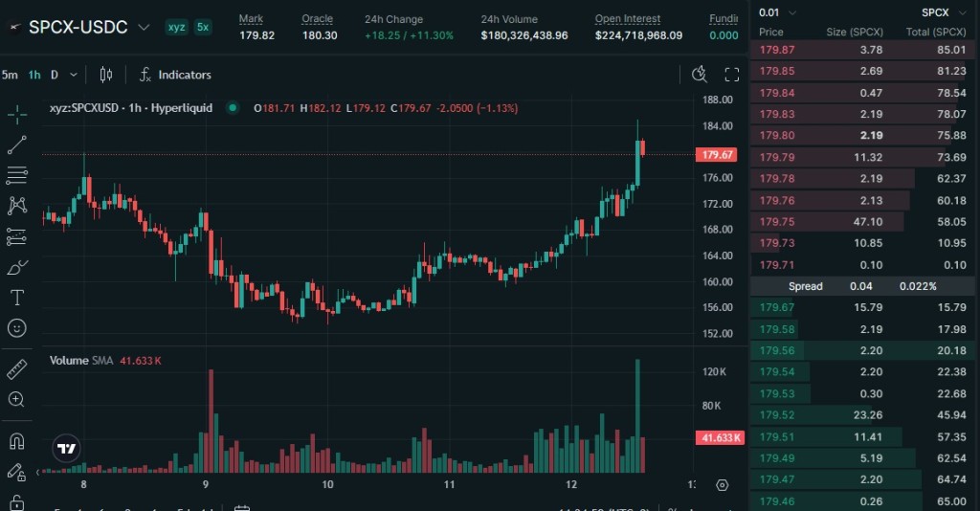Click the Total (SPCX) column header

point(936,32)
